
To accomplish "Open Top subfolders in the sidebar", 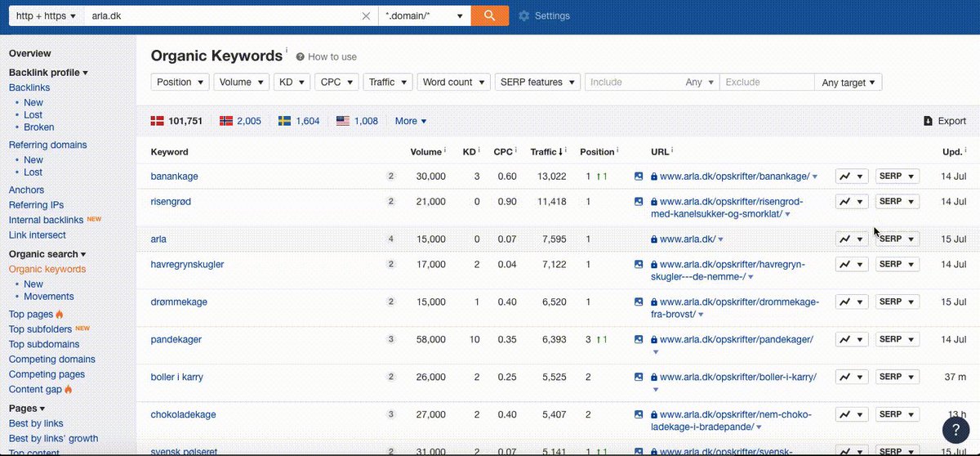I will tap(40, 329).
